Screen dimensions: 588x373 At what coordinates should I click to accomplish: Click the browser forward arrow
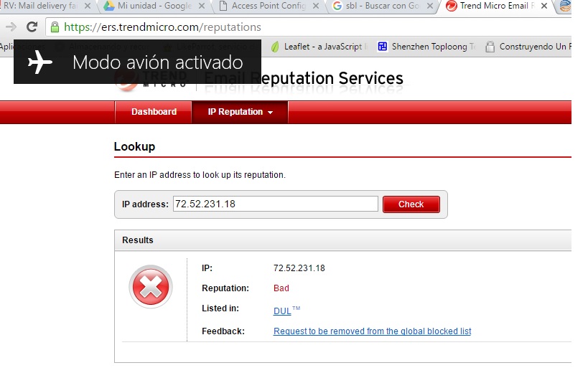(x=11, y=27)
